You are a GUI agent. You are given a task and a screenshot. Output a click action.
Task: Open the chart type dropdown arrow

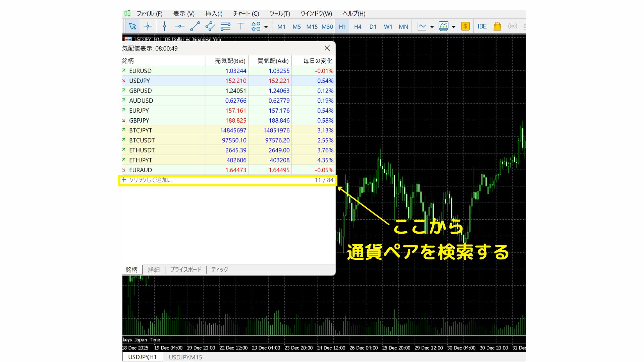point(432,26)
